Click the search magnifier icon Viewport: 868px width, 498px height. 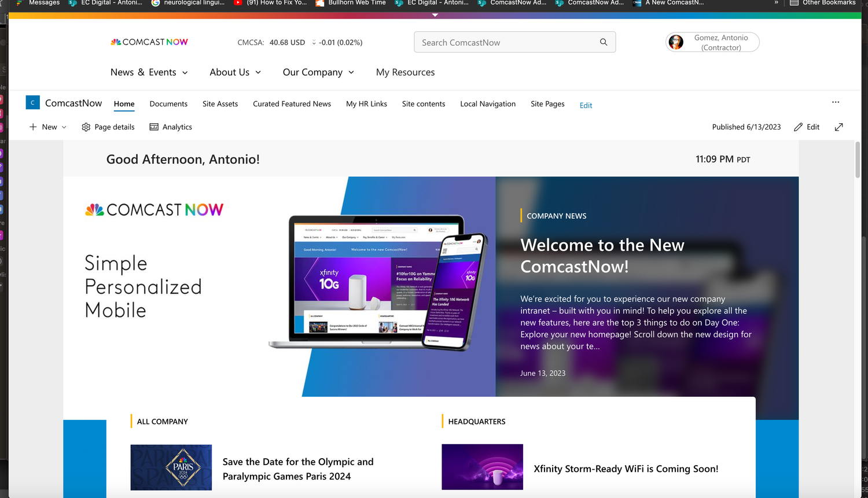pos(604,42)
